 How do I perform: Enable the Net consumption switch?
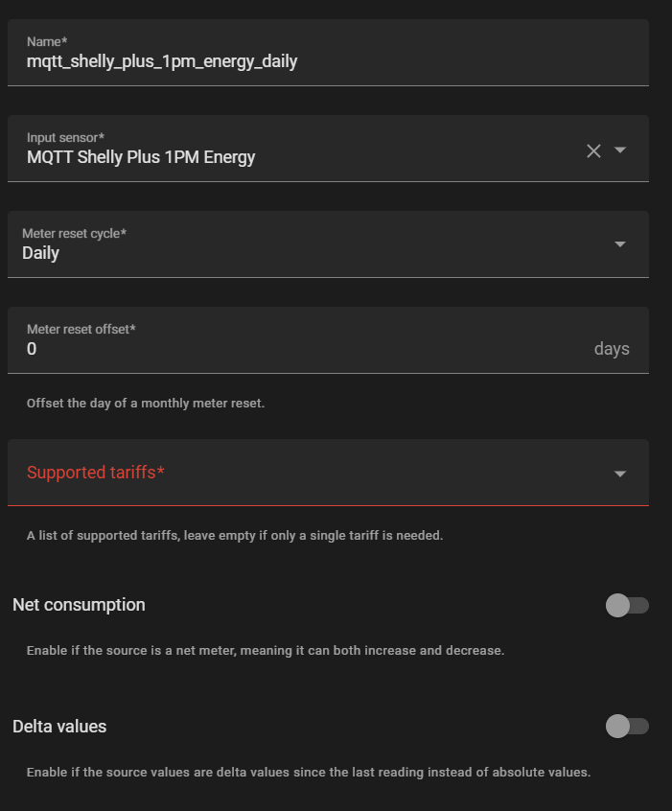[627, 605]
